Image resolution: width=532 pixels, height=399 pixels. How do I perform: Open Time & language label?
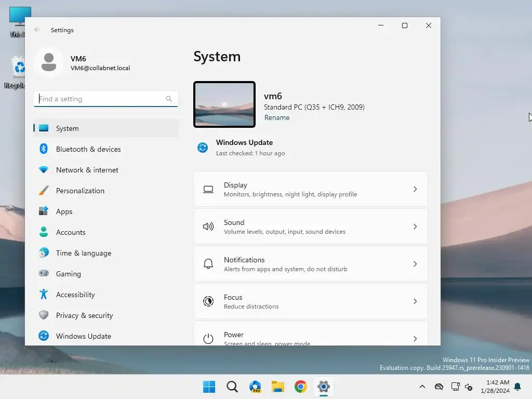(x=84, y=253)
